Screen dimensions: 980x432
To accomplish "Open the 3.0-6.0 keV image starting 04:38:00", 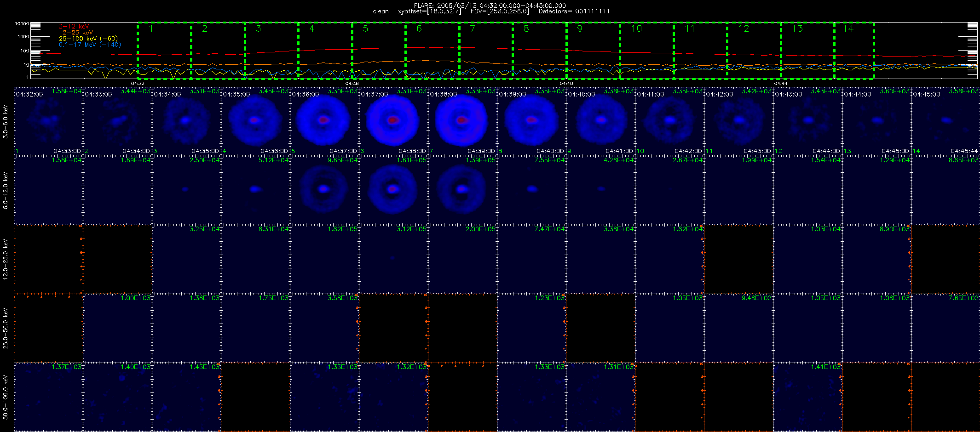I will 462,121.
